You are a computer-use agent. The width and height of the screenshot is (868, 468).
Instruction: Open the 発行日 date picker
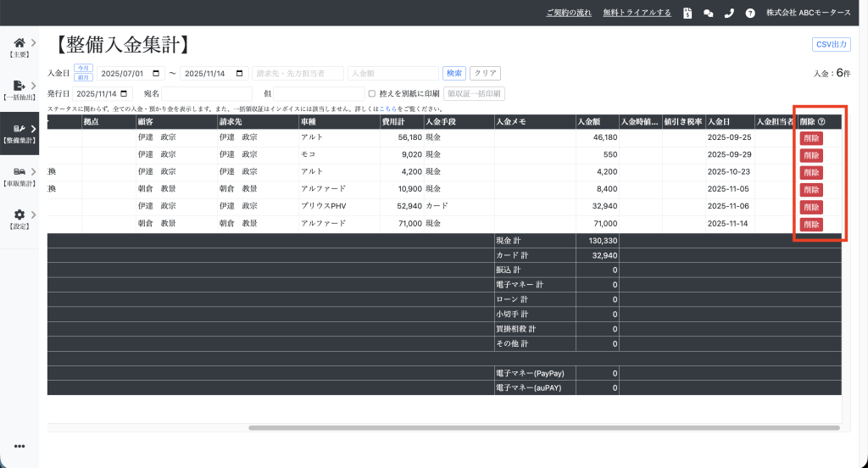[126, 93]
